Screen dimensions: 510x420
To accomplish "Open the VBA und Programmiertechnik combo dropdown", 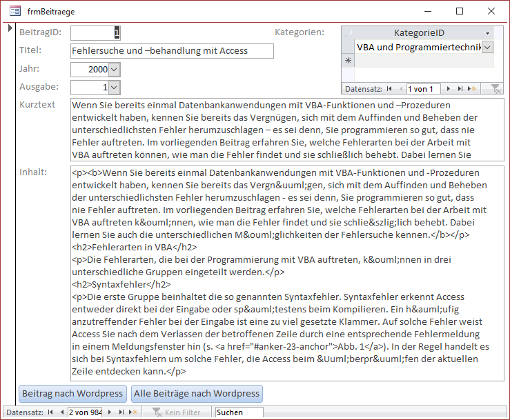I will pos(487,47).
